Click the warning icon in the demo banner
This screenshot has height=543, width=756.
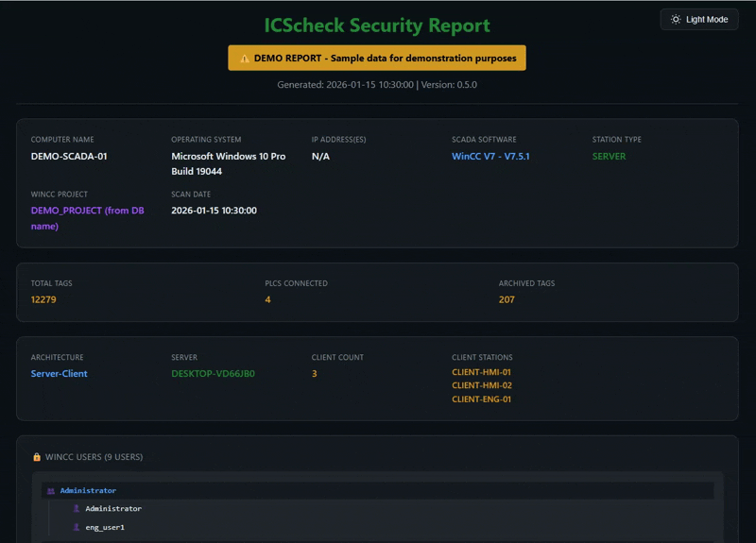245,59
